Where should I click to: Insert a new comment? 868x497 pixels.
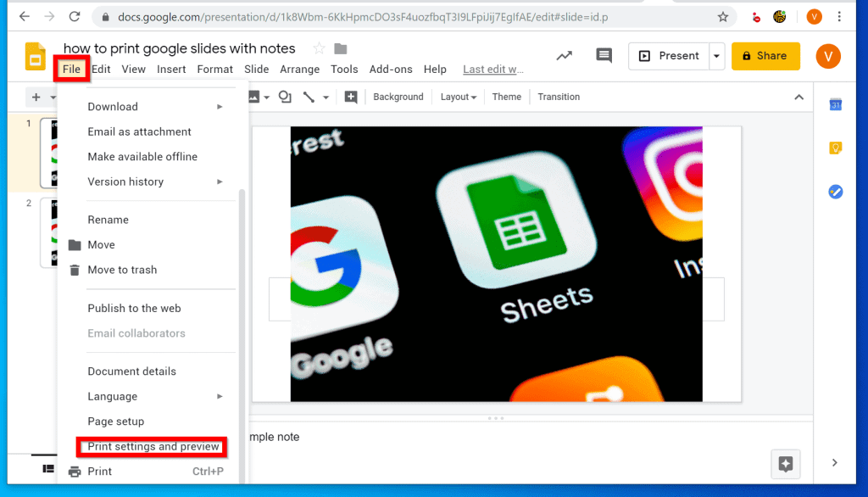pos(350,97)
